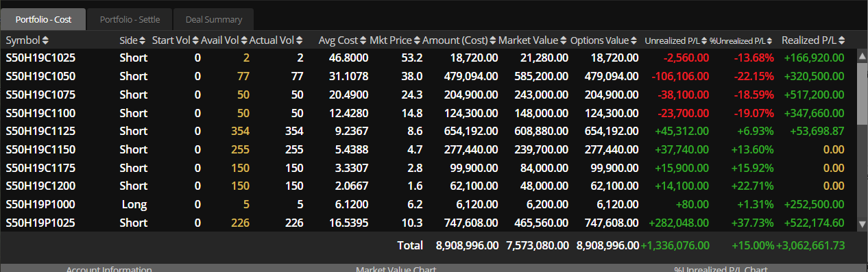Sort by Market Value column arrows
The height and width of the screenshot is (272, 868).
click(564, 40)
